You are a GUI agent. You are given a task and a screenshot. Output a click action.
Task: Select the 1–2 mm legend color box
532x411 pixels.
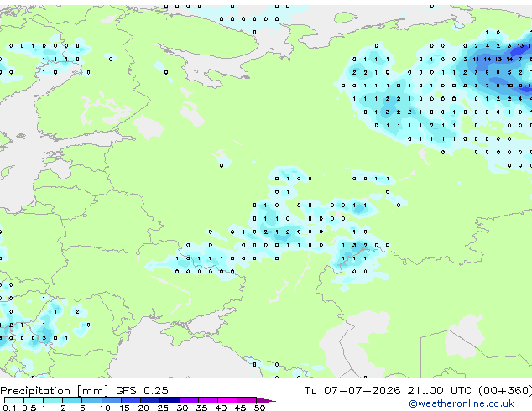(53, 400)
